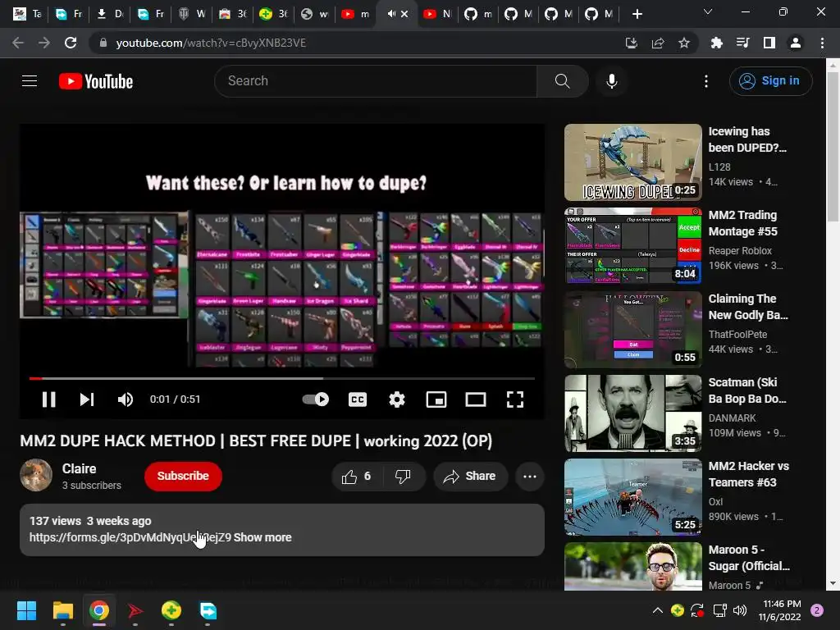Open Chrome profile icon

click(796, 43)
